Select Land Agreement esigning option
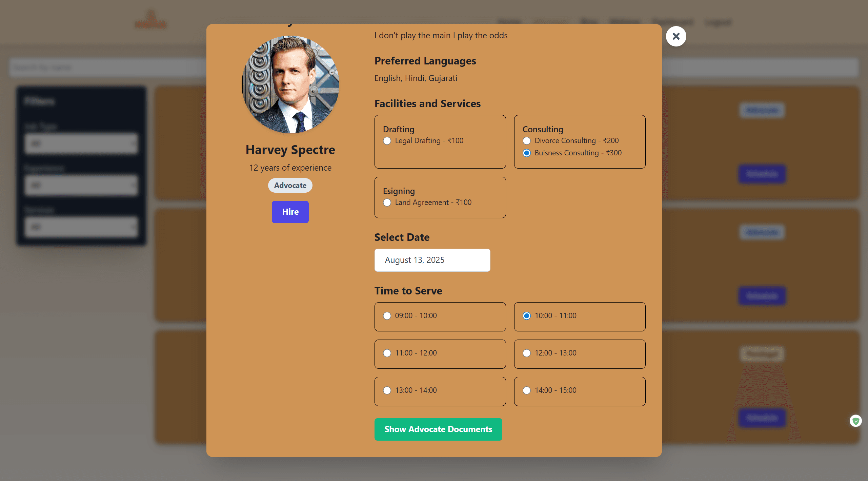Image resolution: width=868 pixels, height=481 pixels. pyautogui.click(x=387, y=203)
